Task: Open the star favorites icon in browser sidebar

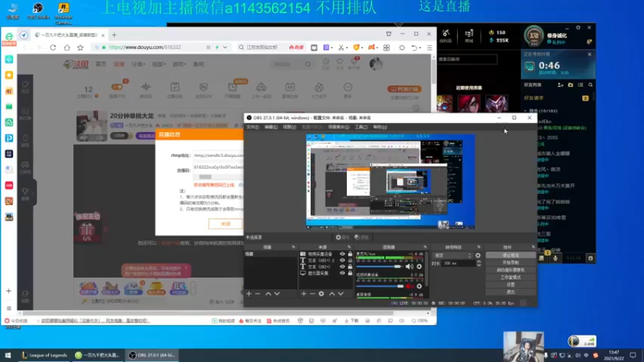Action: click(x=9, y=75)
